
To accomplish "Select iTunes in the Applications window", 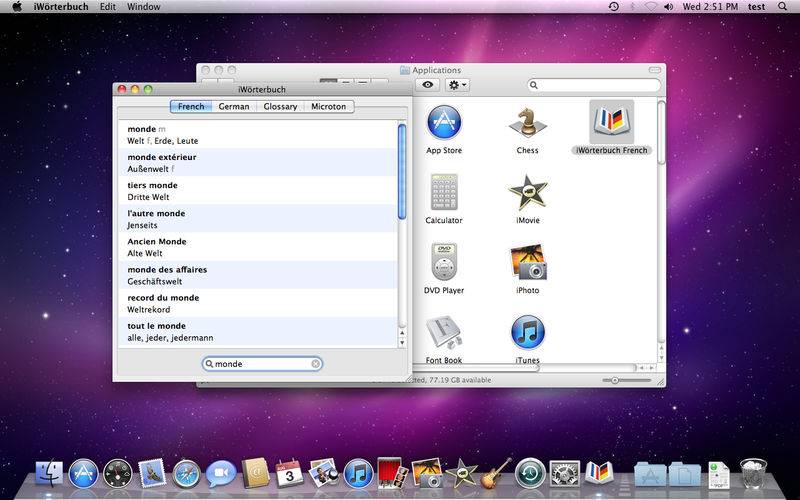I will coord(528,339).
